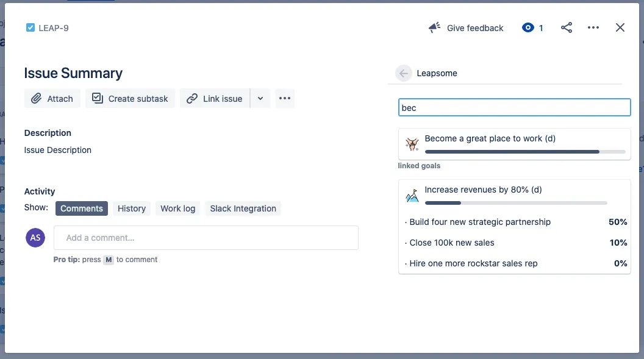The image size is (644, 359).
Task: Click the Attach button
Action: click(52, 99)
